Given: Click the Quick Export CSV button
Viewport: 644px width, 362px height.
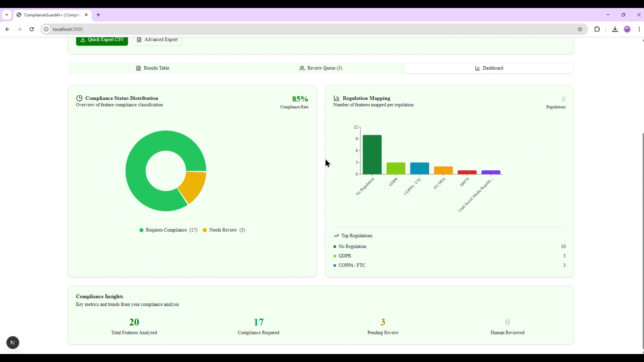Looking at the screenshot, I should click(102, 40).
